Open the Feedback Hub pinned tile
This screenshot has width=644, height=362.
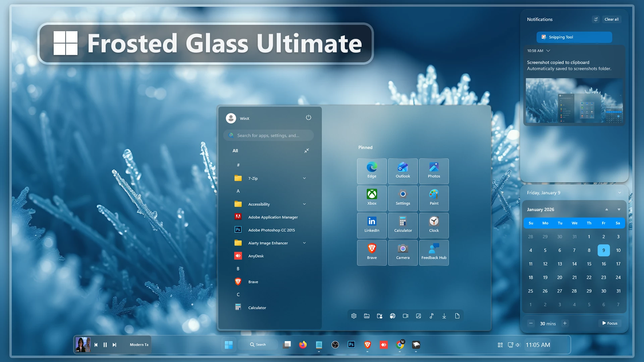(434, 252)
